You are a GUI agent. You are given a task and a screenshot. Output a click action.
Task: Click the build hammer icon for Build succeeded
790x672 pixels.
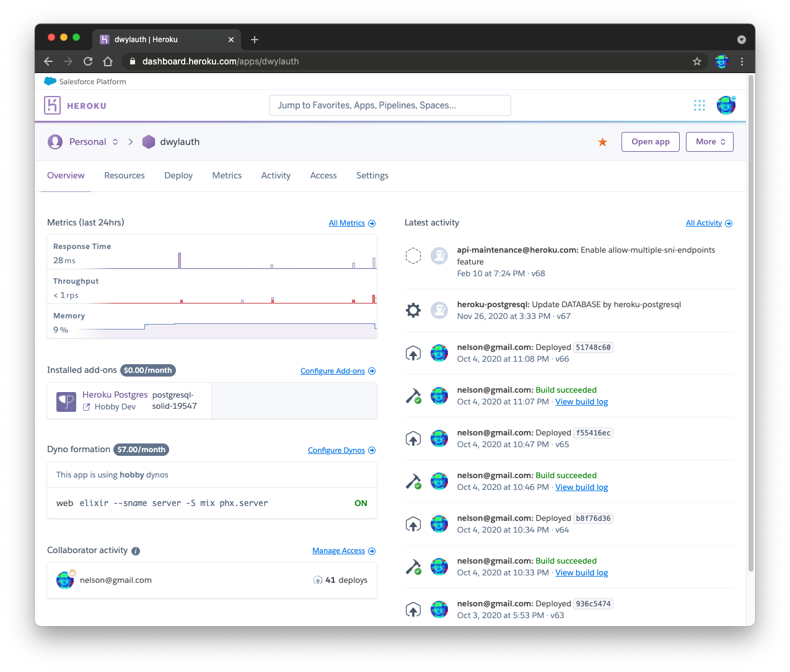click(413, 395)
